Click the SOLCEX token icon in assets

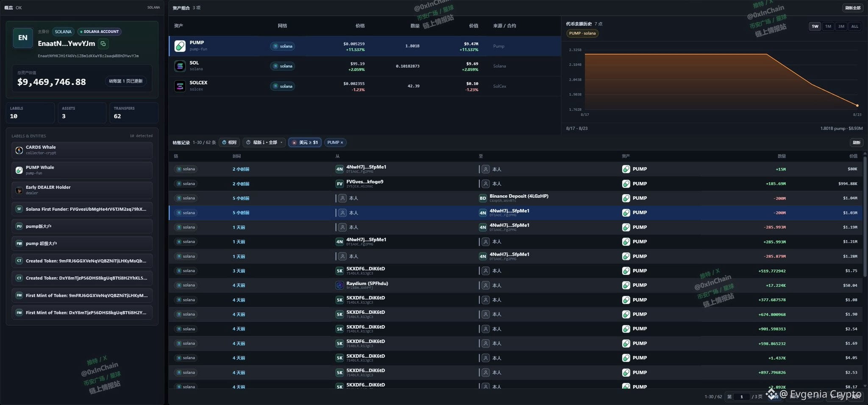pos(180,86)
